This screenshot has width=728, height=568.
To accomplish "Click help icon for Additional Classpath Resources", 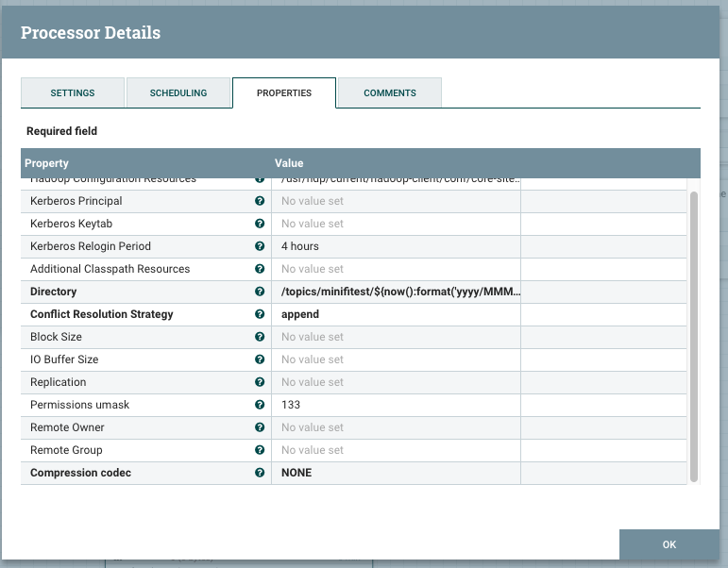I will click(x=260, y=269).
